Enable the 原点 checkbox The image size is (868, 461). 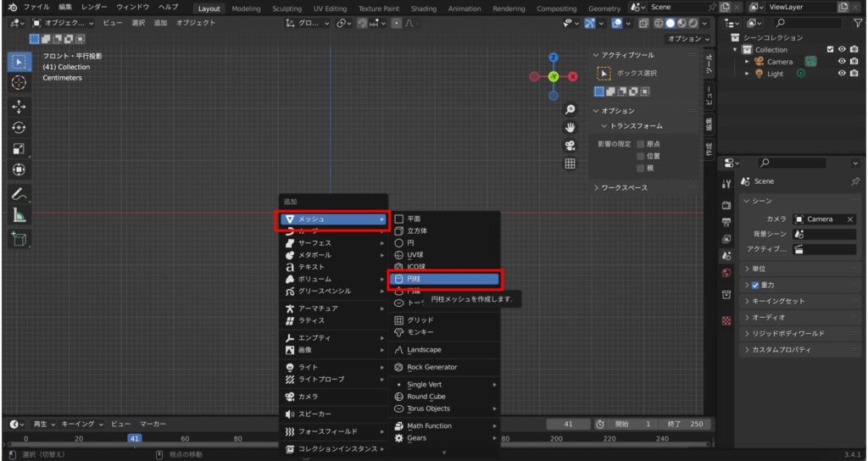click(x=641, y=144)
